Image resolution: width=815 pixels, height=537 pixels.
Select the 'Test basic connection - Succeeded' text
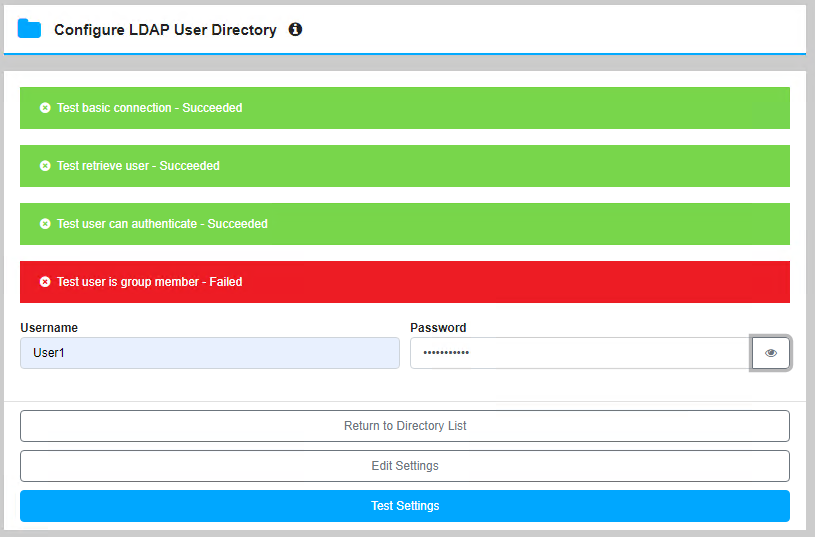tap(150, 108)
